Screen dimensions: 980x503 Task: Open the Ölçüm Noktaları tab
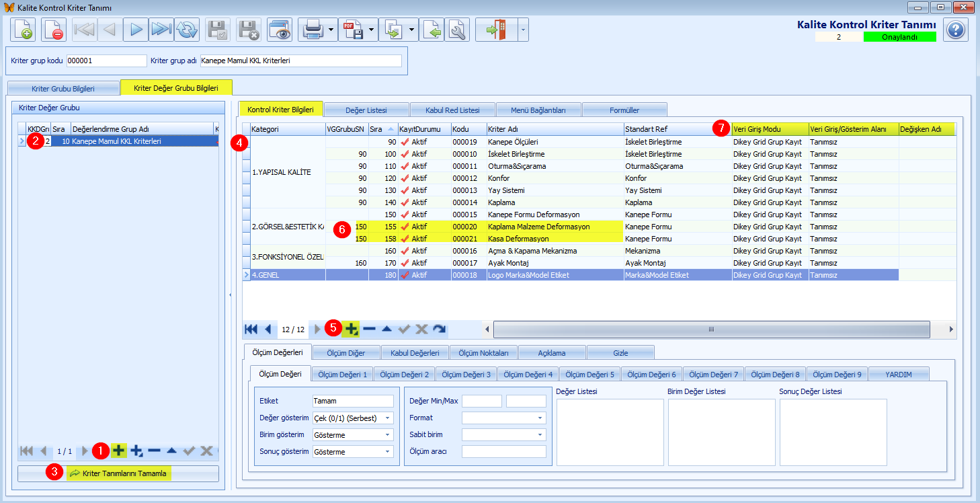click(483, 352)
